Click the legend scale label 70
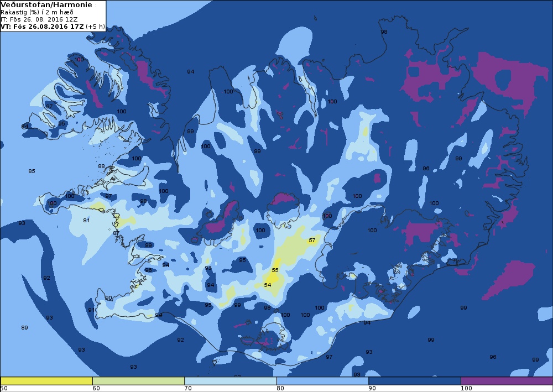Screen dimensions: 553x392 click(x=189, y=389)
